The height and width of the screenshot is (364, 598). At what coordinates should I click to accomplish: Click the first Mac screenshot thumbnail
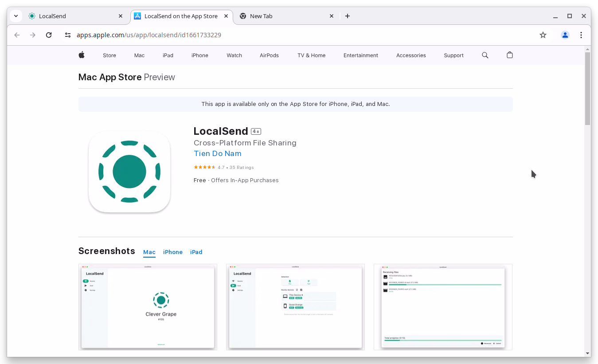coord(148,307)
